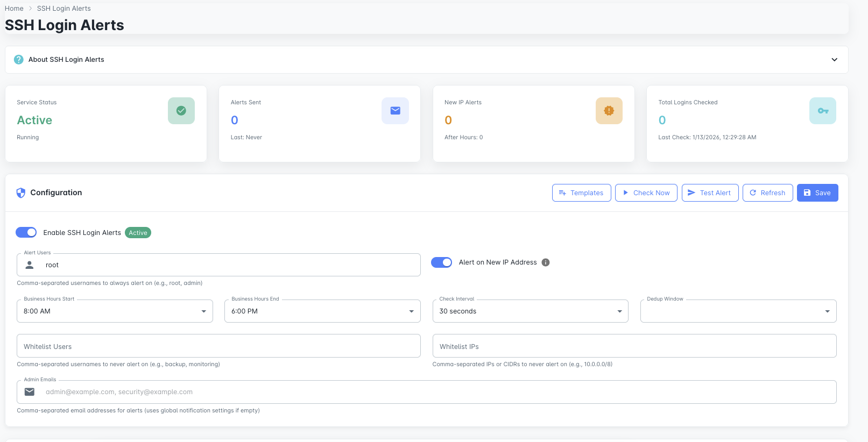This screenshot has width=868, height=442.
Task: Click the envelope Alerts Sent icon
Action: pos(395,111)
